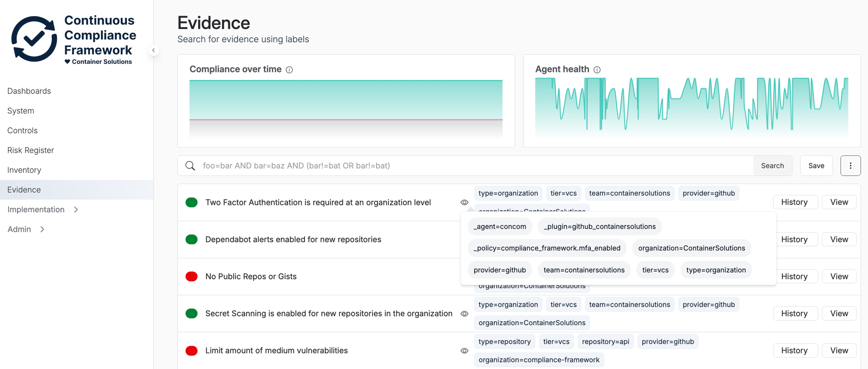Expand the Admin menu chevron

point(43,229)
